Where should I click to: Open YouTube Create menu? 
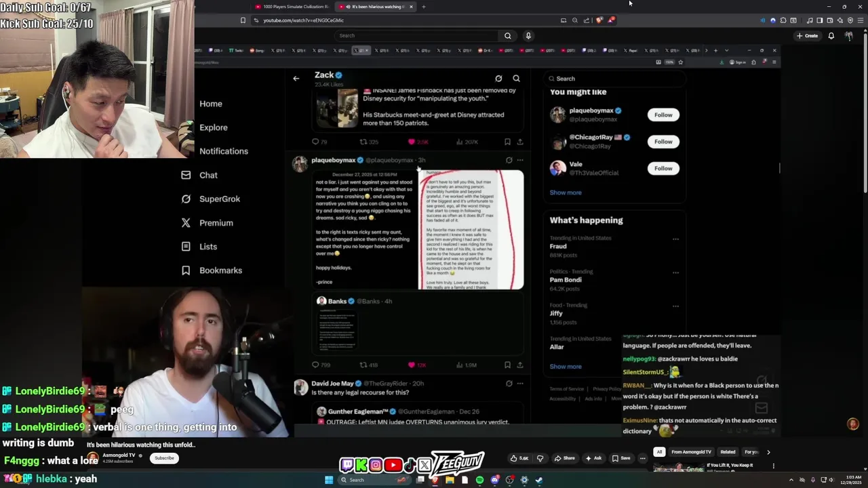tap(808, 36)
